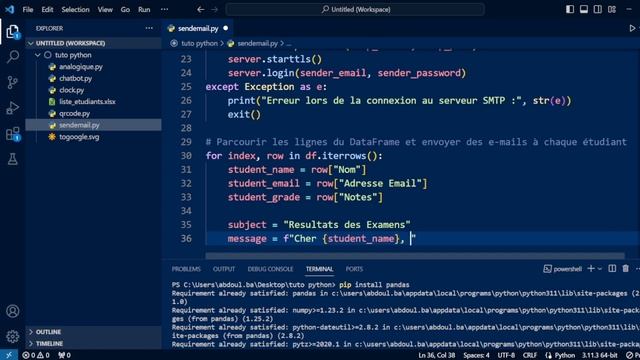Open the Run menu
This screenshot has width=640, height=360.
pyautogui.click(x=144, y=9)
